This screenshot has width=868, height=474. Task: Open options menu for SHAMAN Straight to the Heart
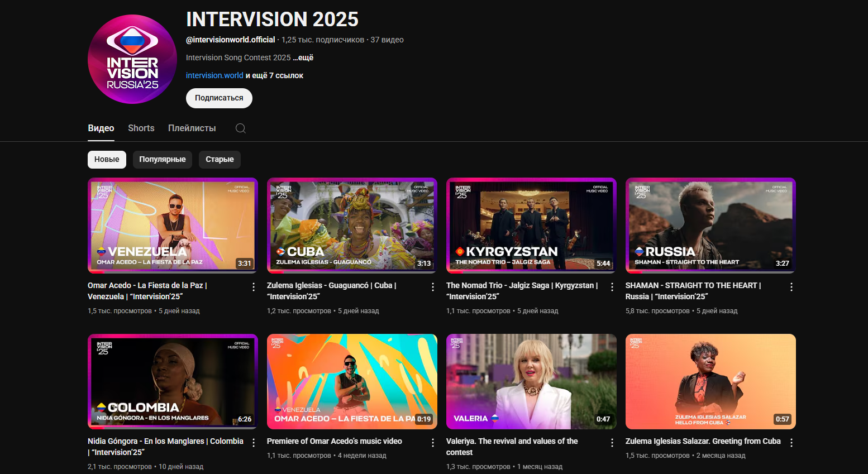791,287
